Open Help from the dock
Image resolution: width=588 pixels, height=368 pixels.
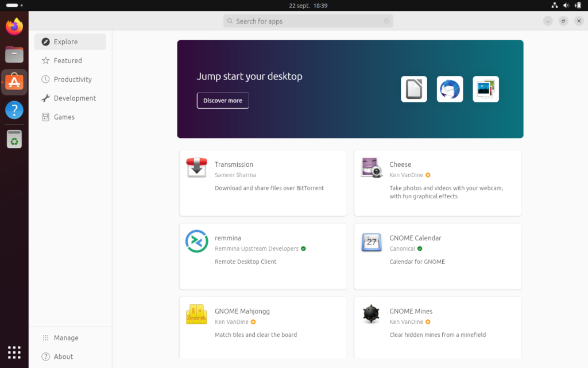tap(14, 110)
